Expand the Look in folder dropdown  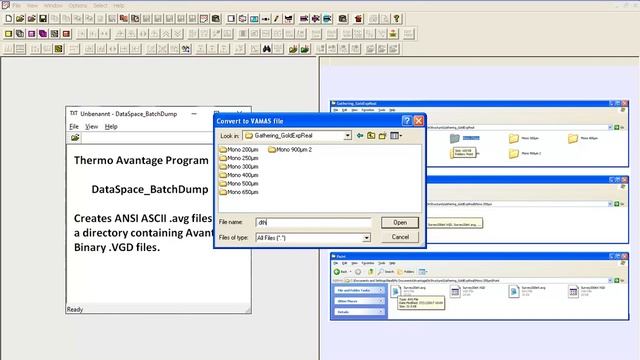pyautogui.click(x=347, y=136)
